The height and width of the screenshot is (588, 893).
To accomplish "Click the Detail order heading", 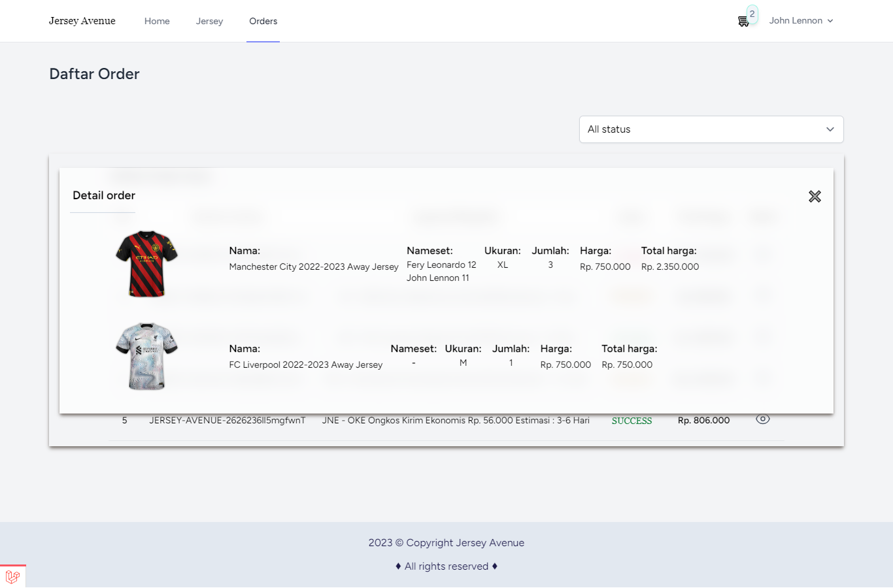I will coord(104,195).
